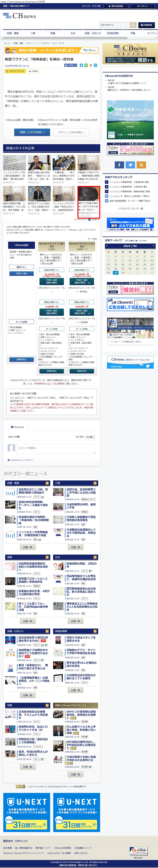
Task: Click GeoTrust secured seal
Action: [139, 851]
